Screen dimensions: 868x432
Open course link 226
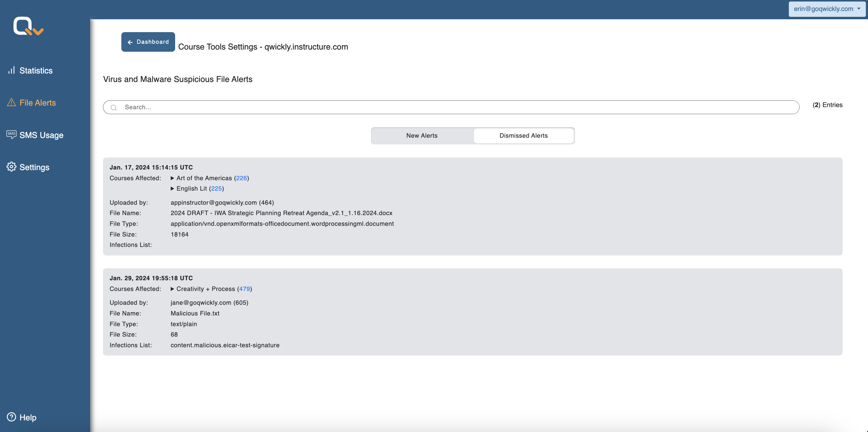pos(241,178)
